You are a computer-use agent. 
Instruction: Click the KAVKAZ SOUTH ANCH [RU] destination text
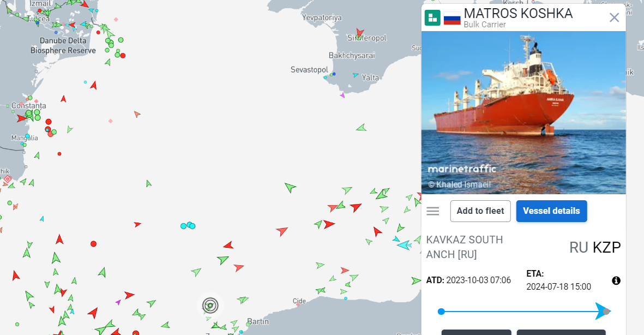tap(465, 247)
